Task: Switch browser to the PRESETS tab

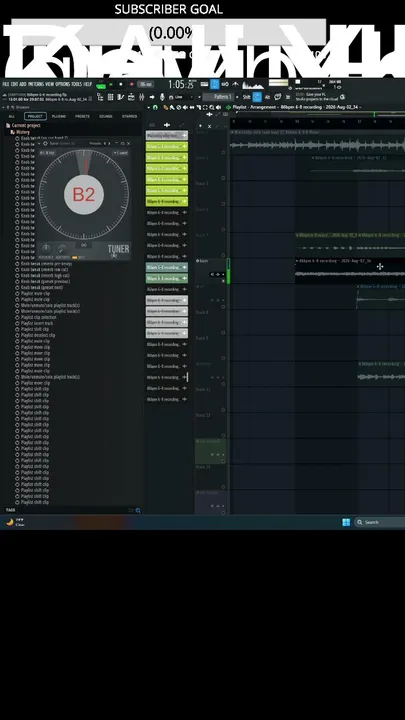Action: click(82, 117)
